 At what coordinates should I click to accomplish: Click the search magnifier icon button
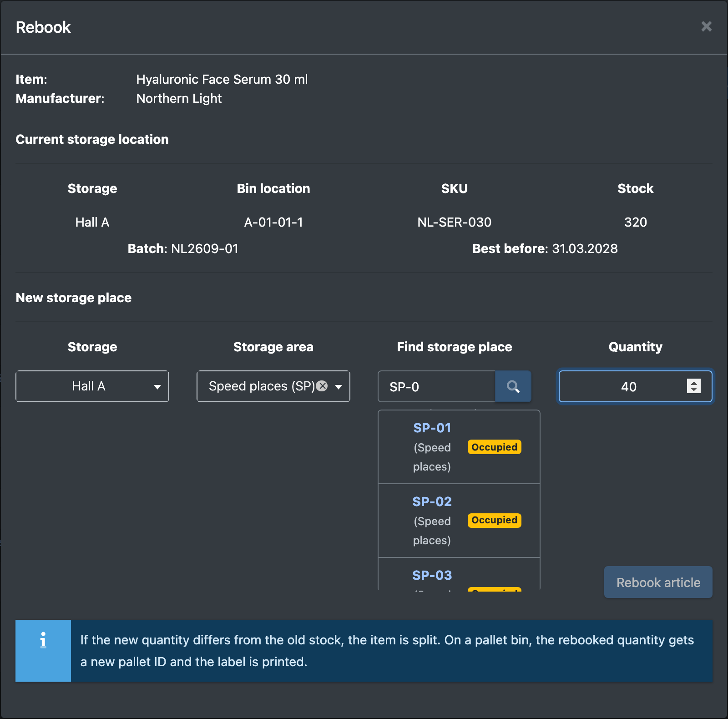coord(513,386)
